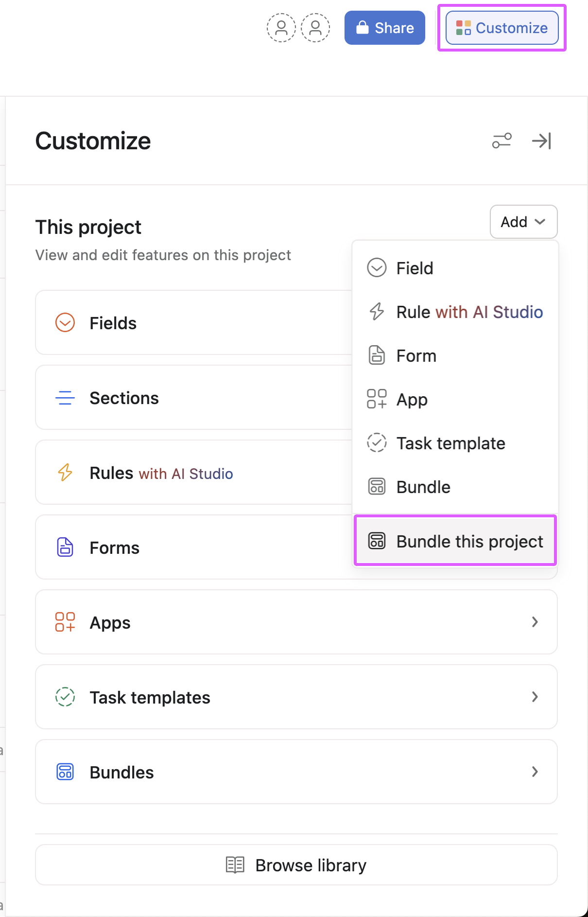Select the Apps grid icon
The width and height of the screenshot is (588, 917).
(65, 622)
